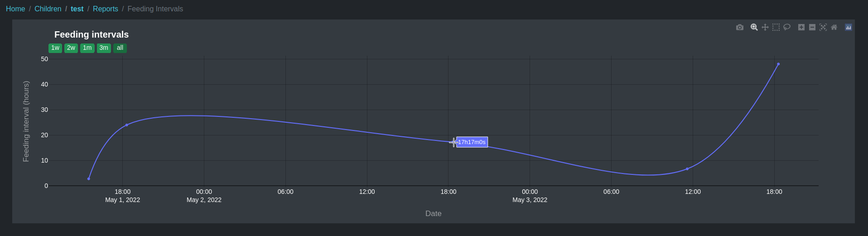Image resolution: width=868 pixels, height=236 pixels.
Task: Select the Lasso Select tool
Action: pyautogui.click(x=787, y=27)
